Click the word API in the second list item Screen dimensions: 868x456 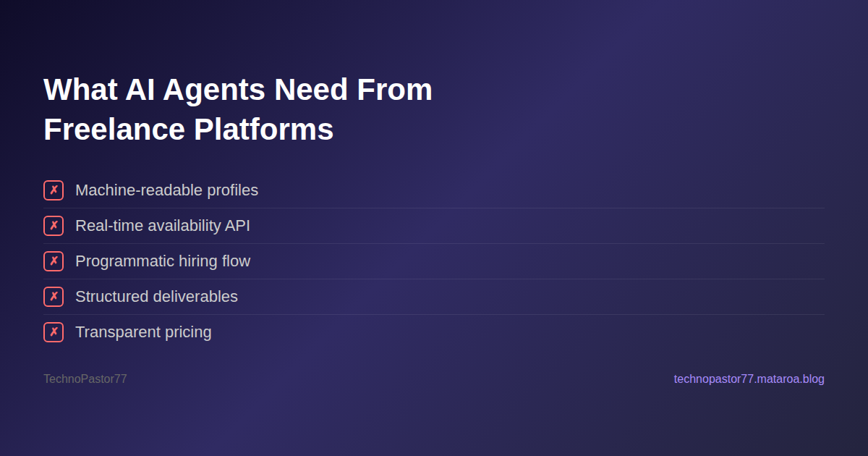(x=237, y=226)
